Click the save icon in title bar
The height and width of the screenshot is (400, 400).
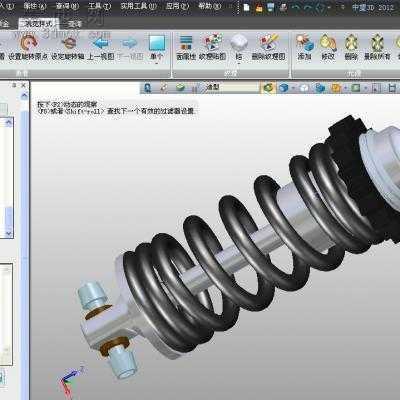271,7
